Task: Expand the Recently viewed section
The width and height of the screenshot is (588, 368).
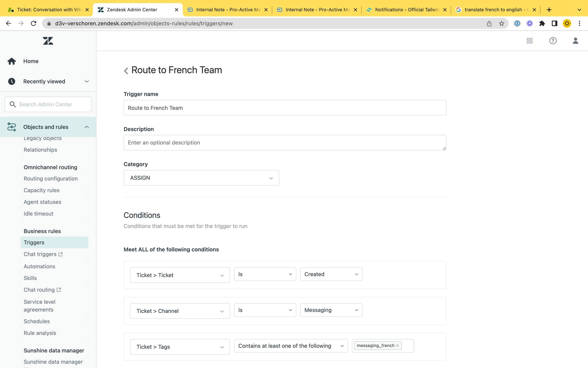Action: 86,82
